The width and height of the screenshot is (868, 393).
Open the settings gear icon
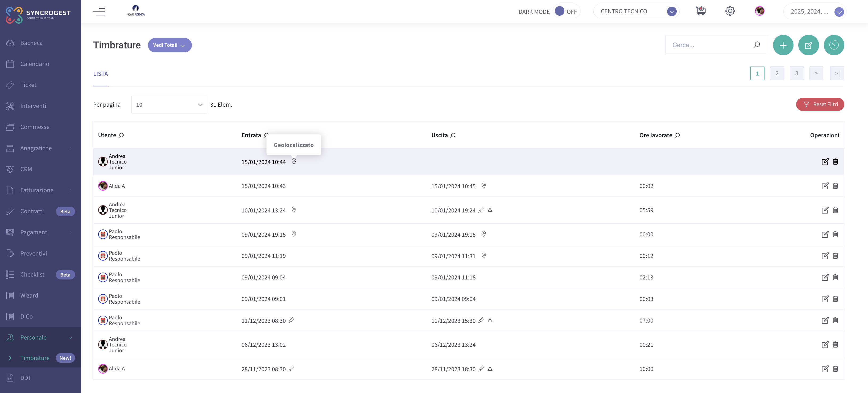pyautogui.click(x=730, y=11)
